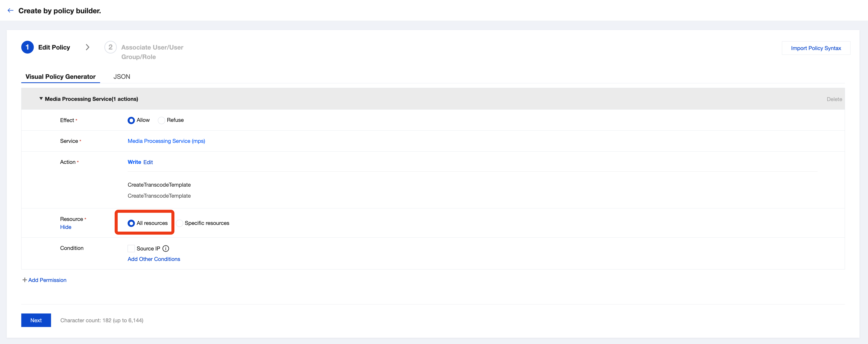868x344 pixels.
Task: Switch to the JSON tab
Action: coord(122,77)
